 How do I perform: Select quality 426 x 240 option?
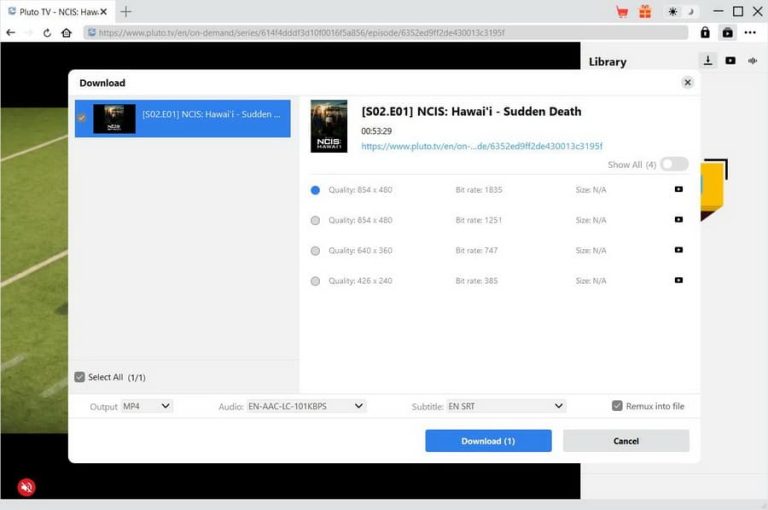coord(315,281)
